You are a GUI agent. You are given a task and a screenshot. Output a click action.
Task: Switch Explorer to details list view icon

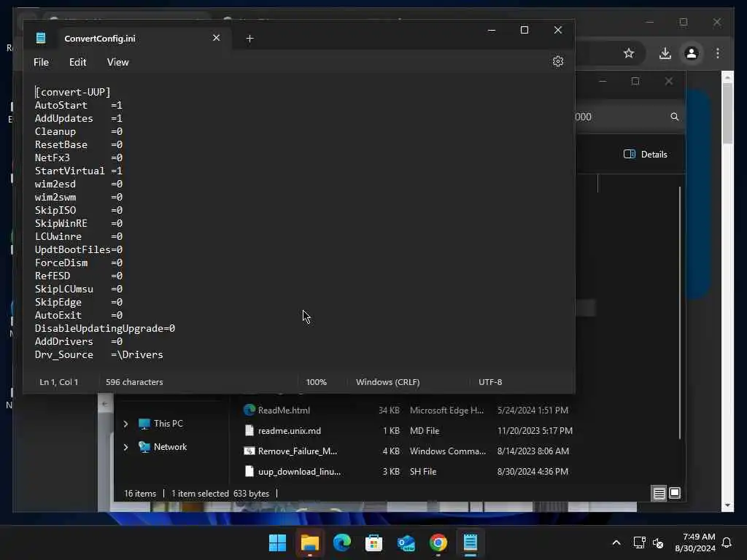[x=659, y=494]
